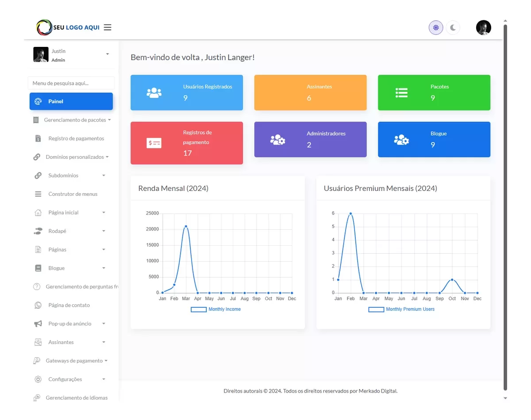
Task: Click the Registro de pagamentos invoice icon
Action: pos(38,138)
